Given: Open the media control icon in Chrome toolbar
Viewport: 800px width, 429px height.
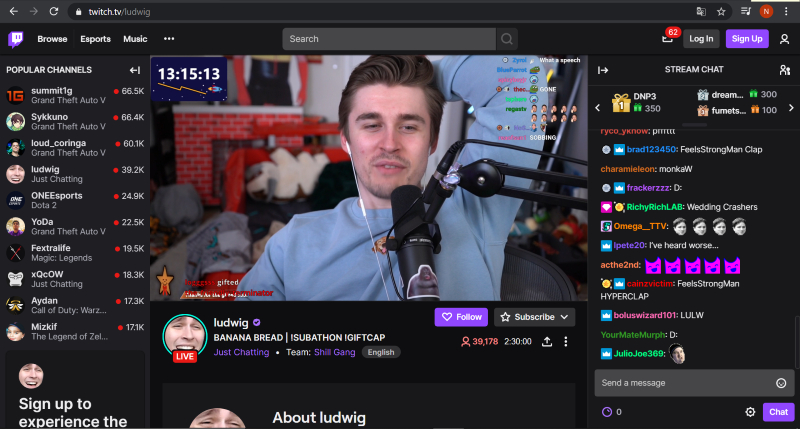Looking at the screenshot, I should 745,11.
